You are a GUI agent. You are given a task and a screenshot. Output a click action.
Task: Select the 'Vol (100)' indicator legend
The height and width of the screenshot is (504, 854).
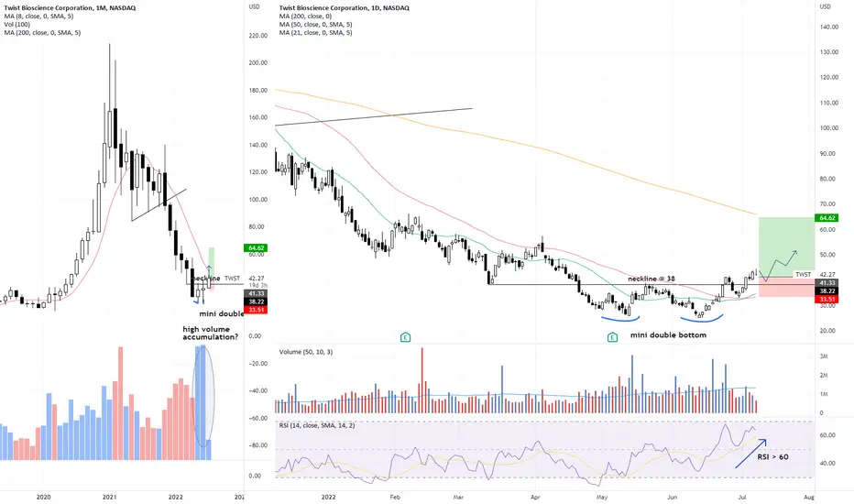click(x=17, y=24)
